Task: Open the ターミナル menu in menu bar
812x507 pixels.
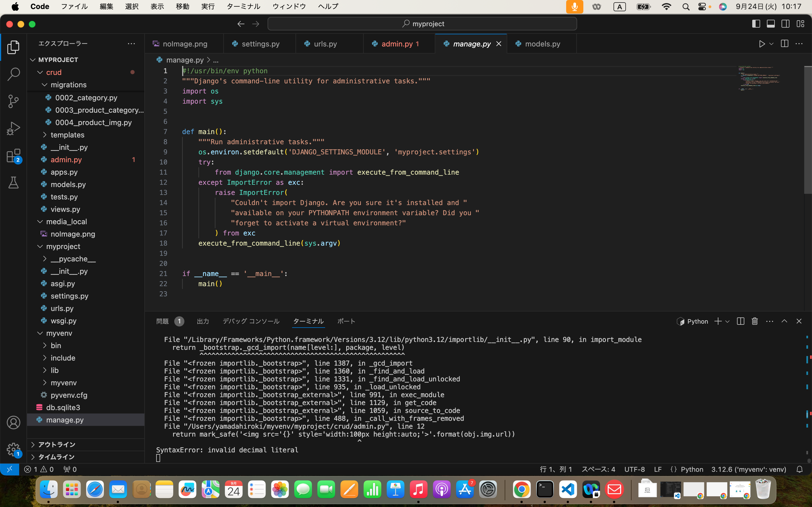Action: click(x=243, y=6)
